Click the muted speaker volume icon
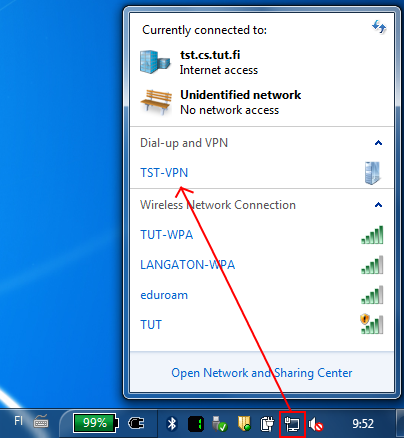Viewport: 404px width, 438px height. click(316, 424)
